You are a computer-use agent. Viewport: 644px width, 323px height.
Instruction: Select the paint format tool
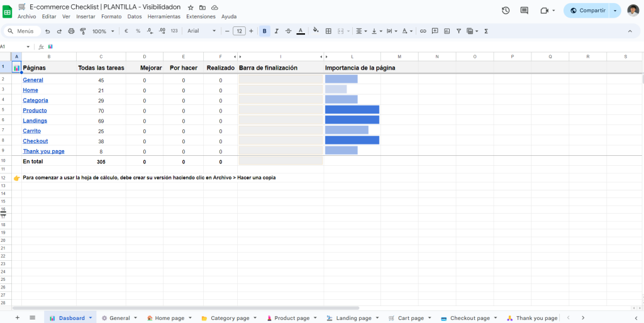pos(82,31)
